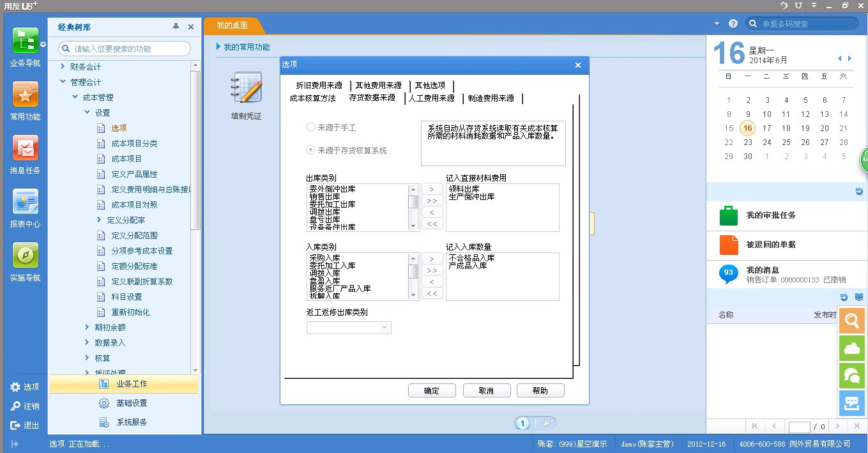Click green chat bubbles tile

click(852, 376)
